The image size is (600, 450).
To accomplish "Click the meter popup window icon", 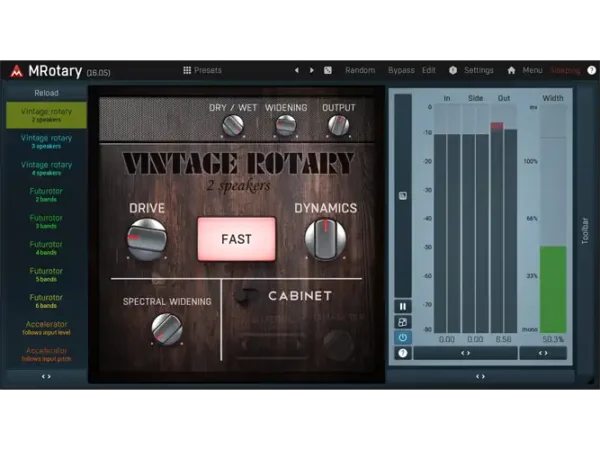I will point(403,322).
